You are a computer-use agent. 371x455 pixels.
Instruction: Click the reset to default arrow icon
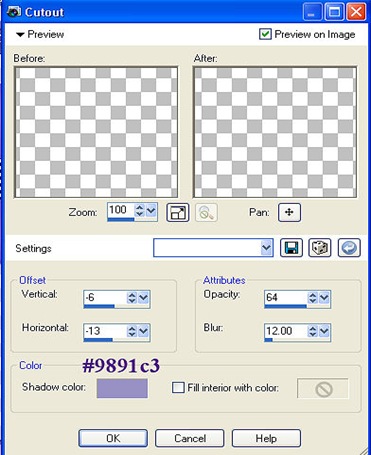(x=349, y=248)
